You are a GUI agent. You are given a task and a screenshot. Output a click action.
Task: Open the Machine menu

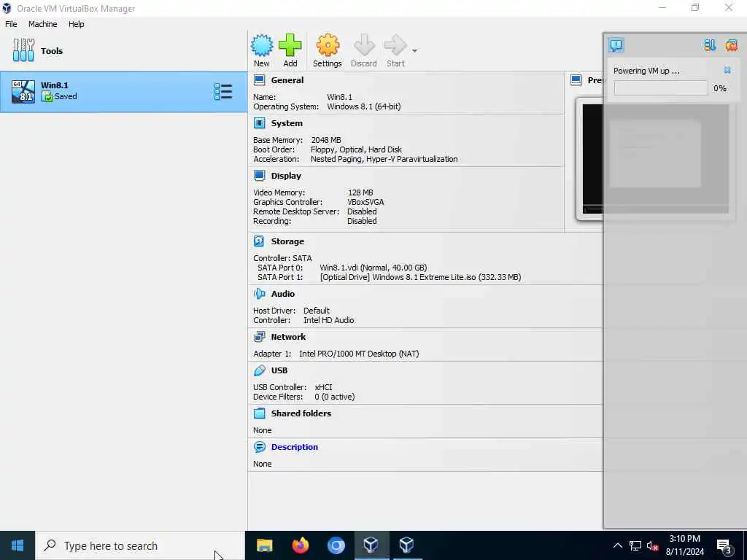[42, 24]
